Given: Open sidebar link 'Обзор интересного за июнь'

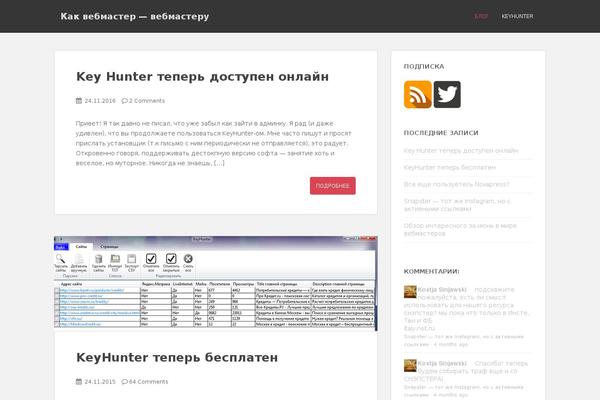Looking at the screenshot, I should coord(460,229).
